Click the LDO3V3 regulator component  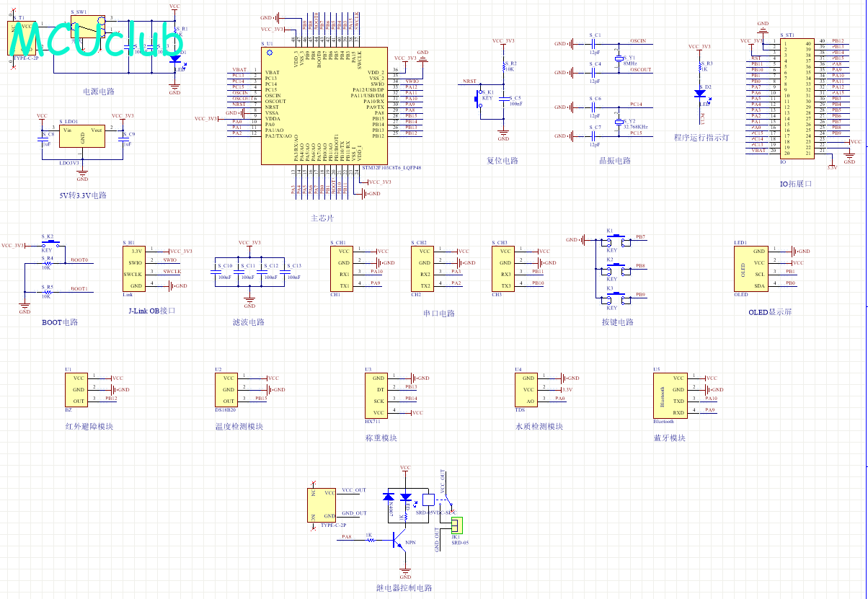[x=82, y=136]
